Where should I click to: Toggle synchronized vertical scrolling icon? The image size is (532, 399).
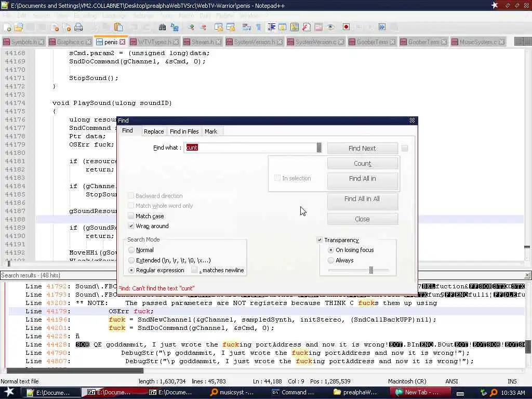219,28
